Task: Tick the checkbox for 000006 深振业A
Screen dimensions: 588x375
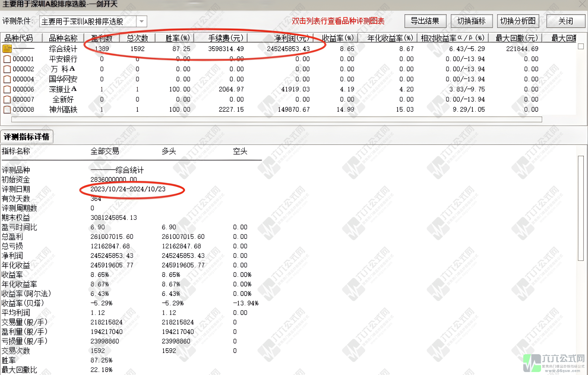Action: pos(7,89)
